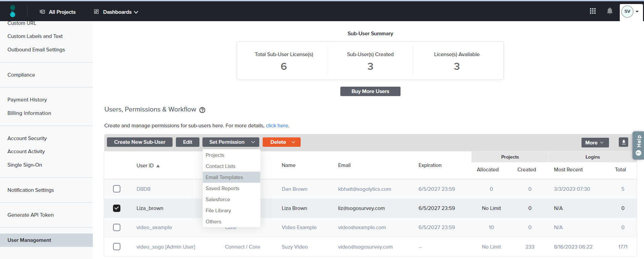Viewport: 644px width, 259px height.
Task: Select File Library permission option
Action: [x=218, y=211]
